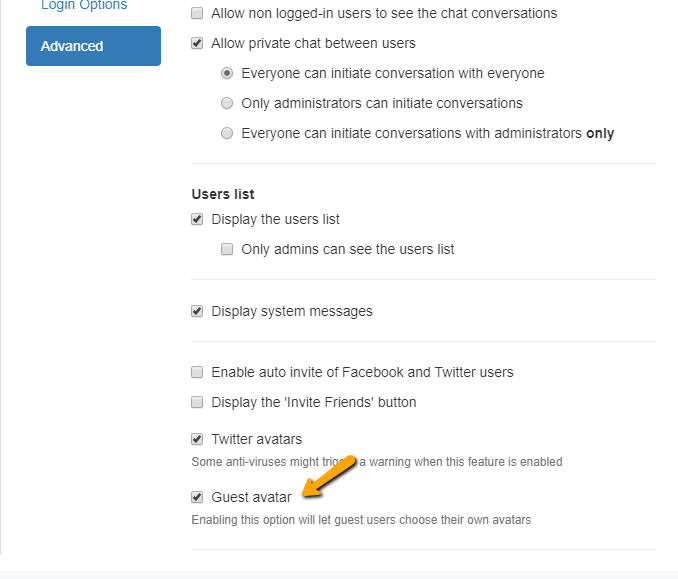The height and width of the screenshot is (579, 678).
Task: Click the 'Twitter avatars' label text
Action: [256, 439]
